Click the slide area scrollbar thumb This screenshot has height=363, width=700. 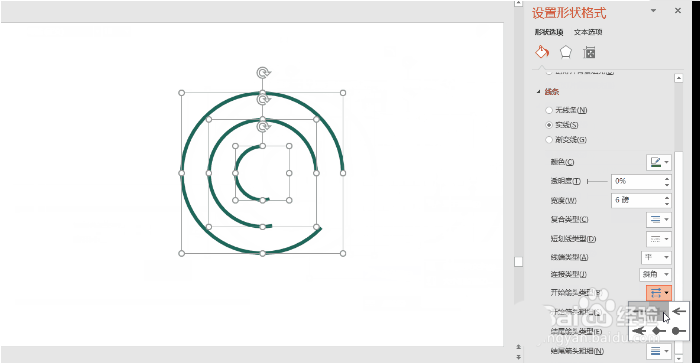(x=518, y=261)
